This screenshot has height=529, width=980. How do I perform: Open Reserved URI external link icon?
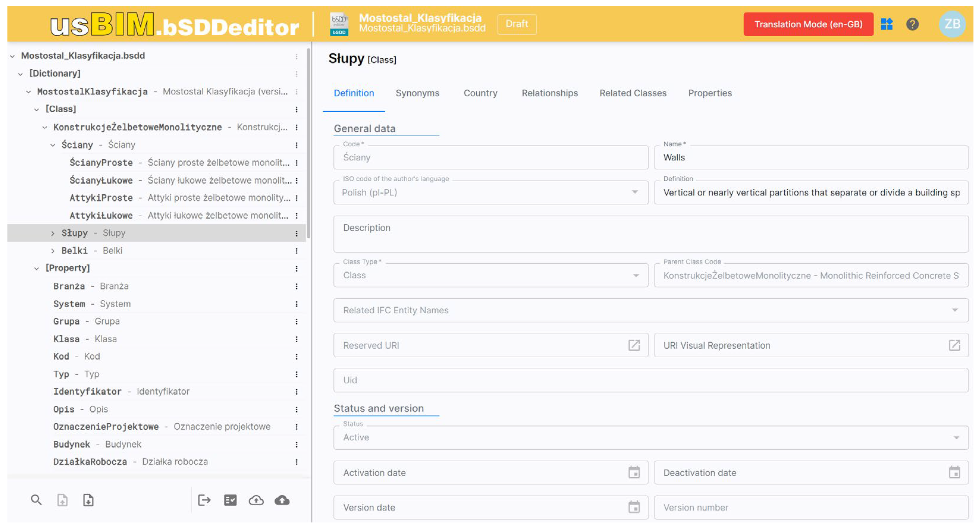634,345
